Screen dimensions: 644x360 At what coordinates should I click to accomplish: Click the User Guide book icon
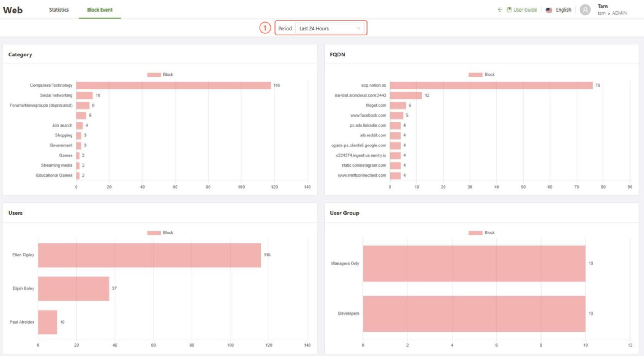[x=509, y=10]
